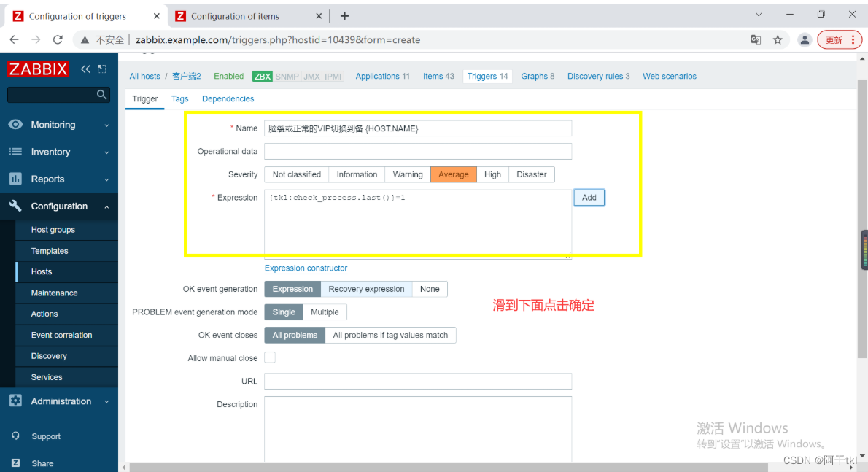Set severity to Disaster
868x472 pixels.
pyautogui.click(x=532, y=174)
